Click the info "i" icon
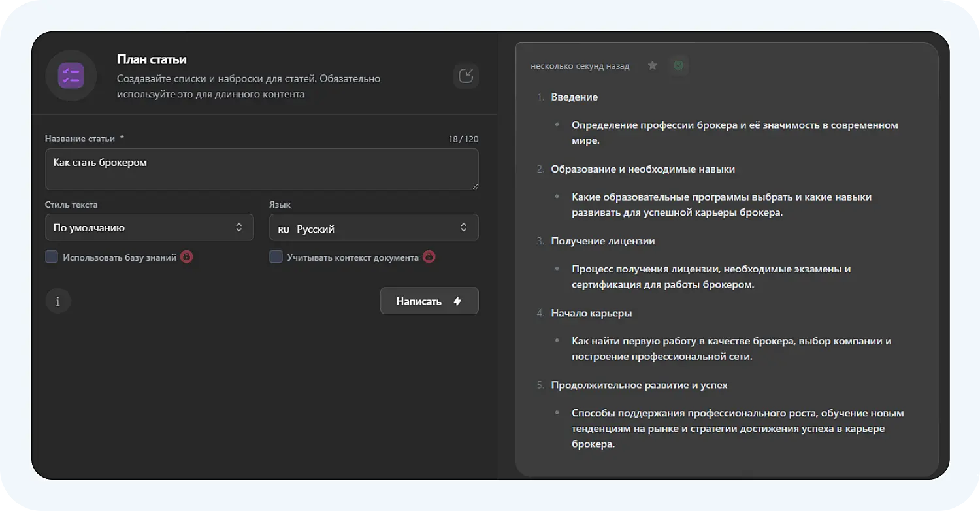The height and width of the screenshot is (511, 980). tap(58, 301)
